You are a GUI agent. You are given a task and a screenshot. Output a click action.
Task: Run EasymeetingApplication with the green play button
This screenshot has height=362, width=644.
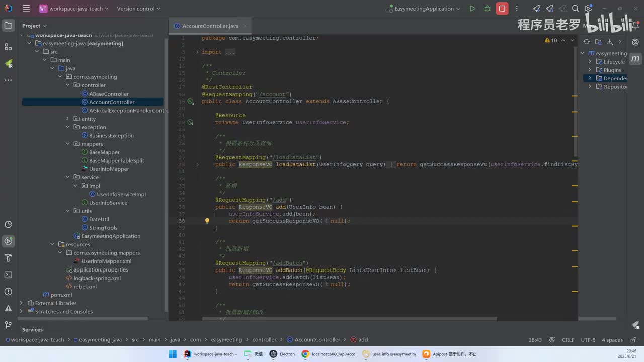[472, 9]
